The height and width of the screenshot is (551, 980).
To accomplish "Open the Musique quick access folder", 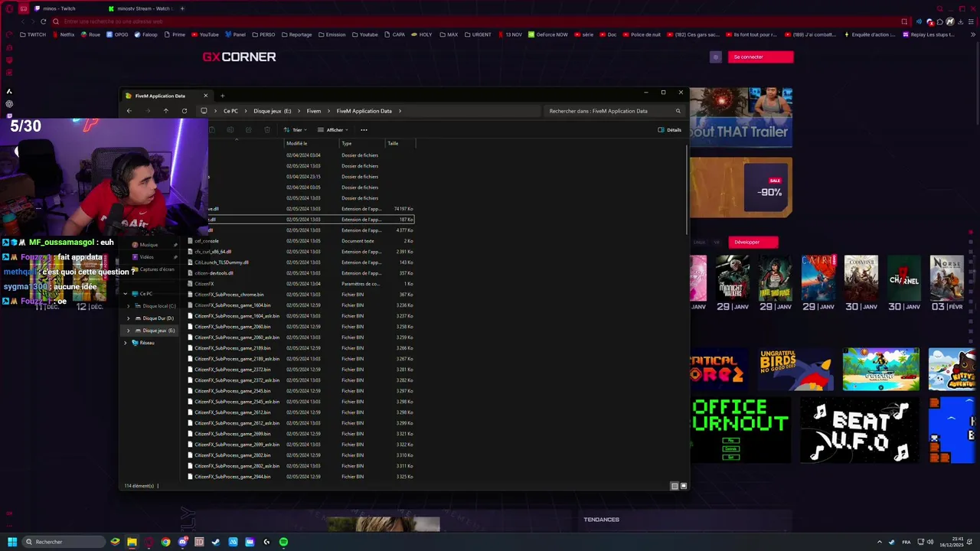I will (x=149, y=245).
